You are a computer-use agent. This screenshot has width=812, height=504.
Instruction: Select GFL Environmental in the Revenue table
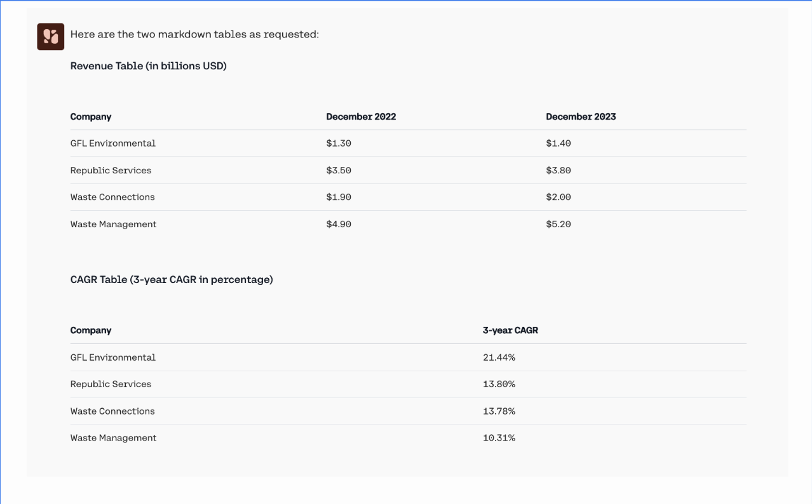pos(113,143)
